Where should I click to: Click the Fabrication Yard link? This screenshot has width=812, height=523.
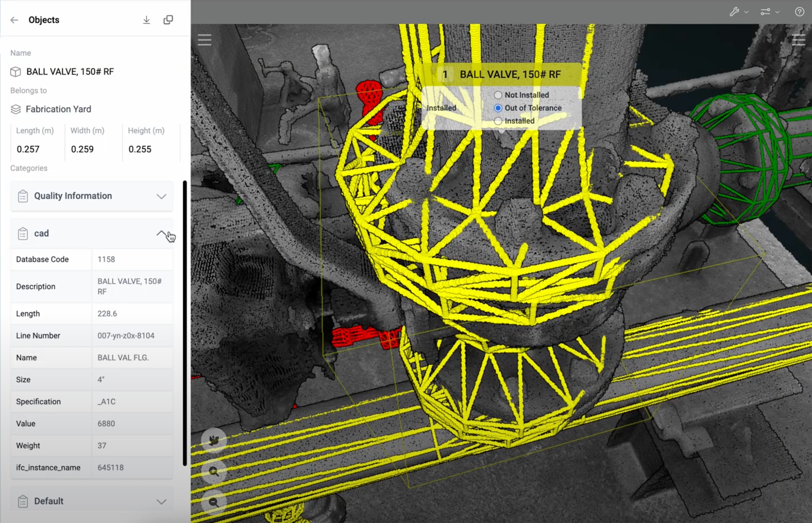[x=58, y=109]
